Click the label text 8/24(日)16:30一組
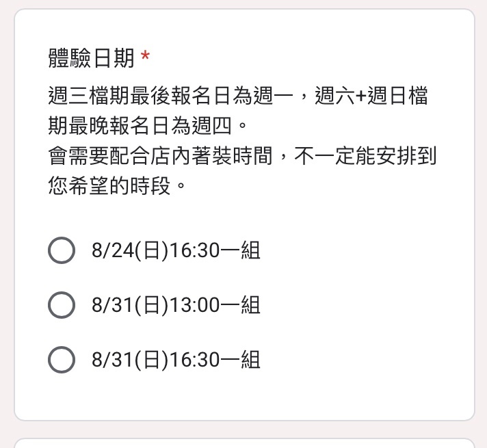Viewport: 487px width, 448px height. pos(176,250)
